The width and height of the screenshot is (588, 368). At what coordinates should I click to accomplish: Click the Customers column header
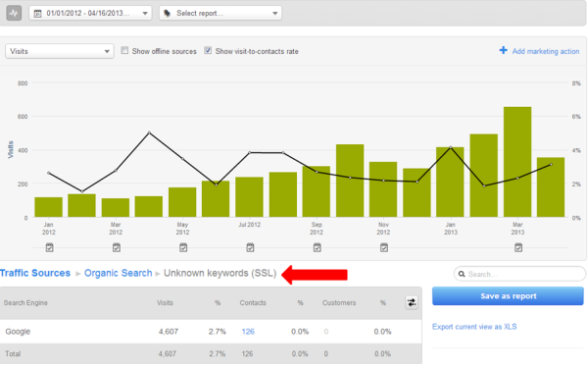tap(339, 303)
